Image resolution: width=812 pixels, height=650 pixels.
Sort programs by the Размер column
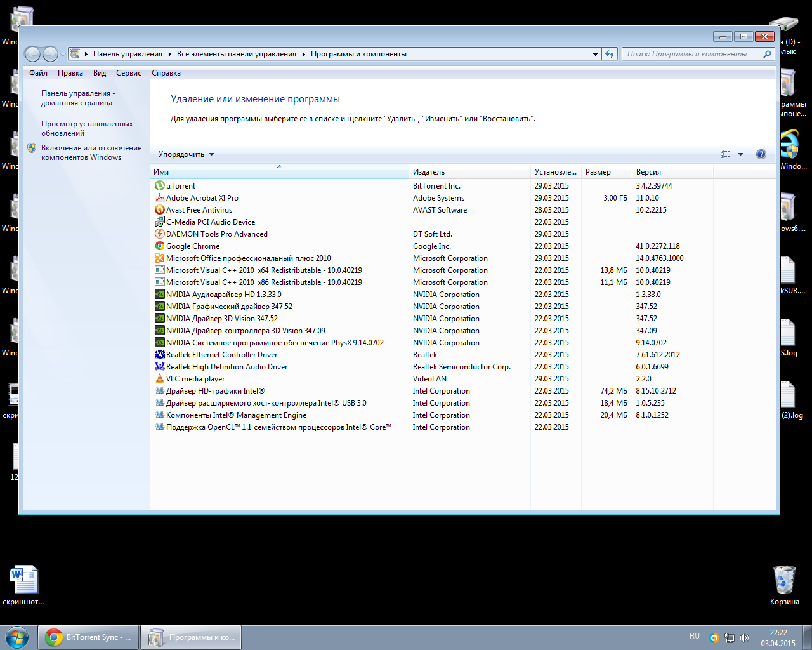pos(606,172)
